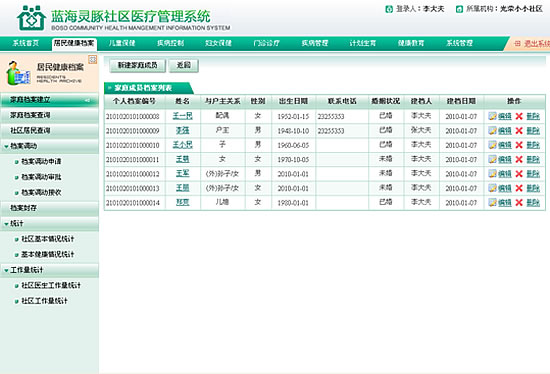Click the red X delete icon in row 2101020101000013
This screenshot has width=550, height=374.
tap(519, 188)
